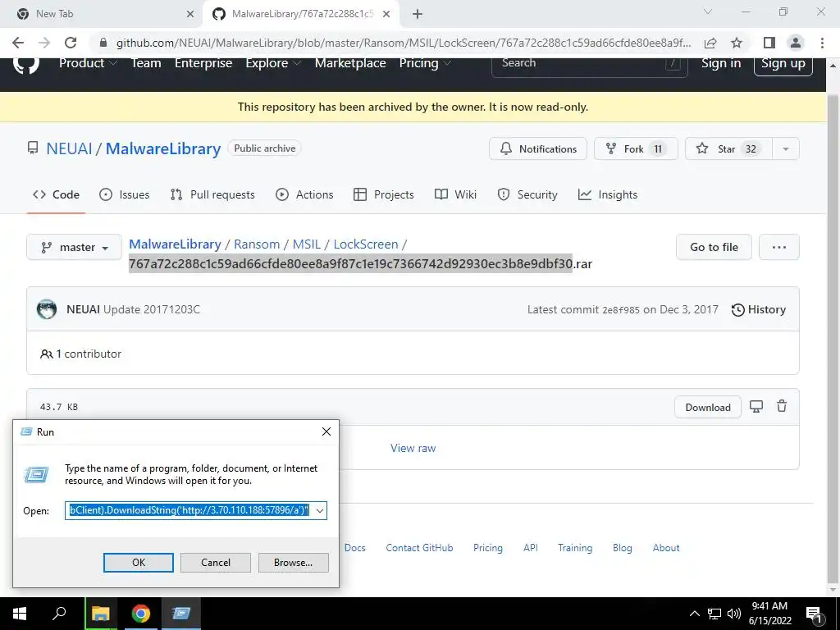Open the Ransom breadcrumb link
840x630 pixels.
tap(257, 244)
